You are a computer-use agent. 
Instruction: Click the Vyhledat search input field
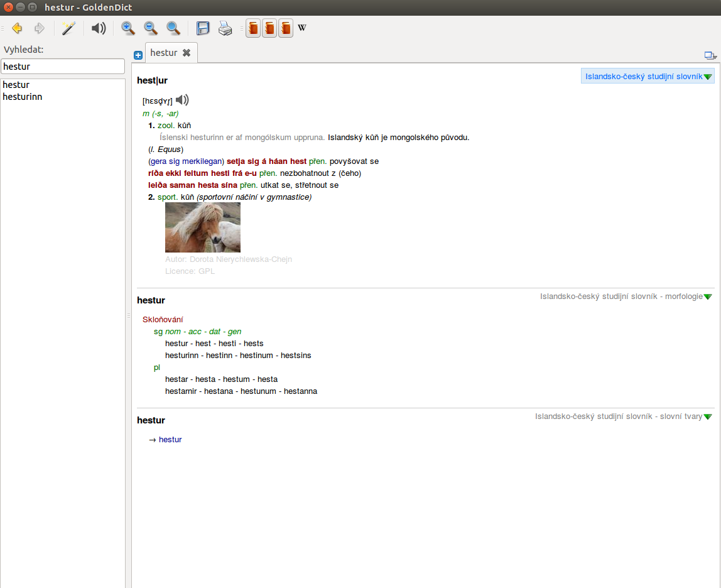point(63,66)
